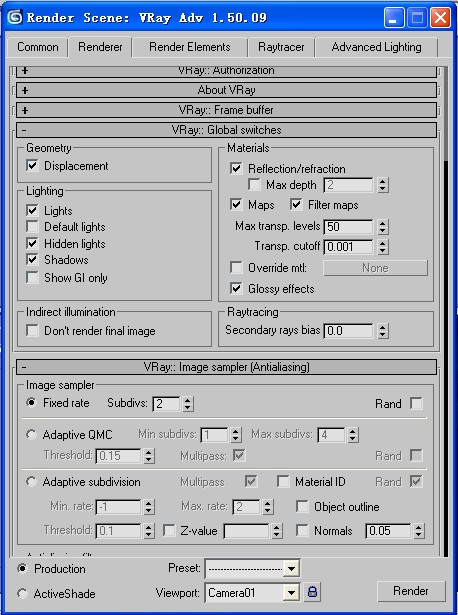Click the Secondary rays bias field

click(x=348, y=331)
